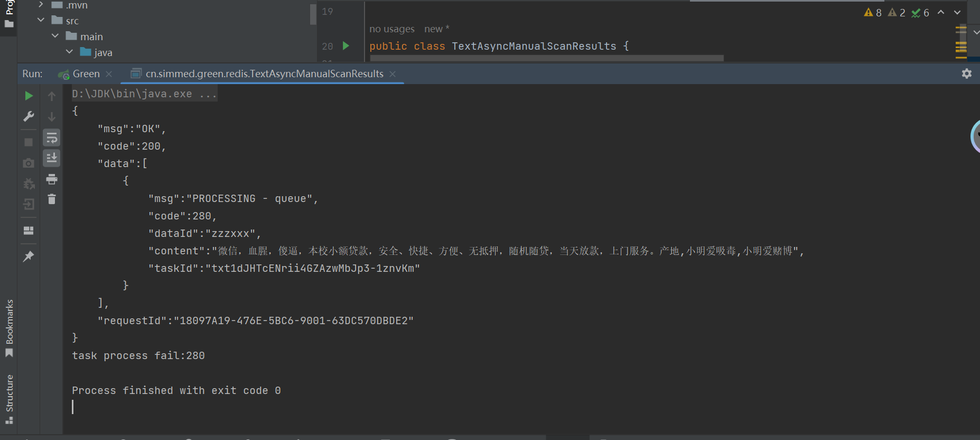Click the 'new *' author inlay hint
This screenshot has height=440, width=980.
tap(436, 29)
